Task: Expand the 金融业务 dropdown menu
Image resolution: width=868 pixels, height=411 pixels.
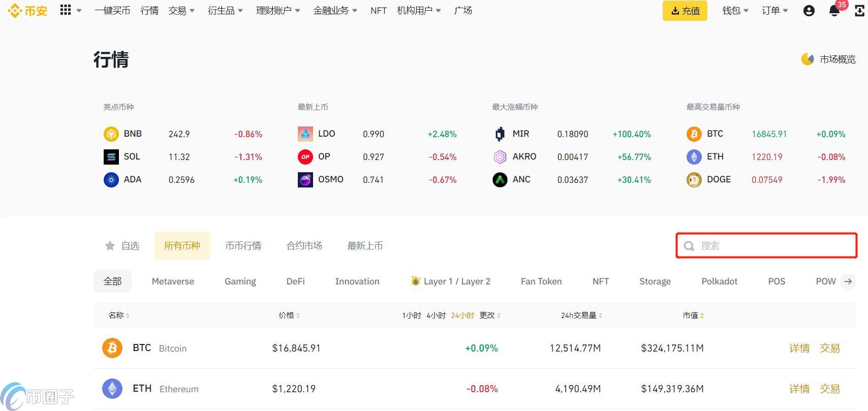Action: pos(335,11)
